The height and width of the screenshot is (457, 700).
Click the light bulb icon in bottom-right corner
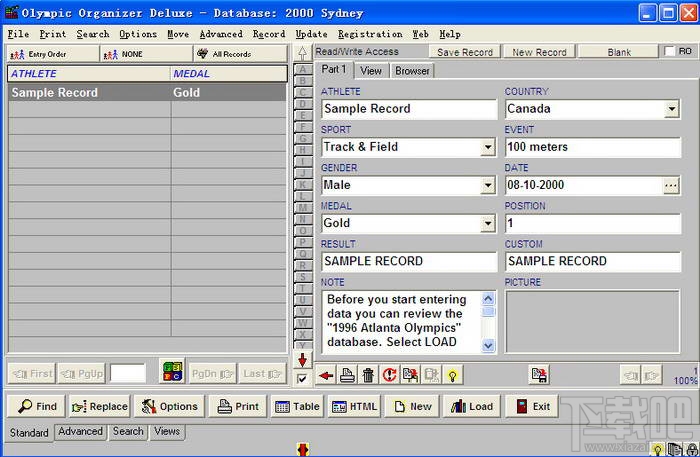click(657, 449)
